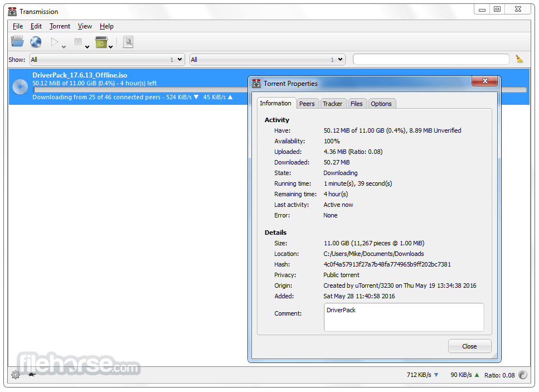Remove torrent using the trash bin icon
The width and height of the screenshot is (539, 392).
point(101,42)
